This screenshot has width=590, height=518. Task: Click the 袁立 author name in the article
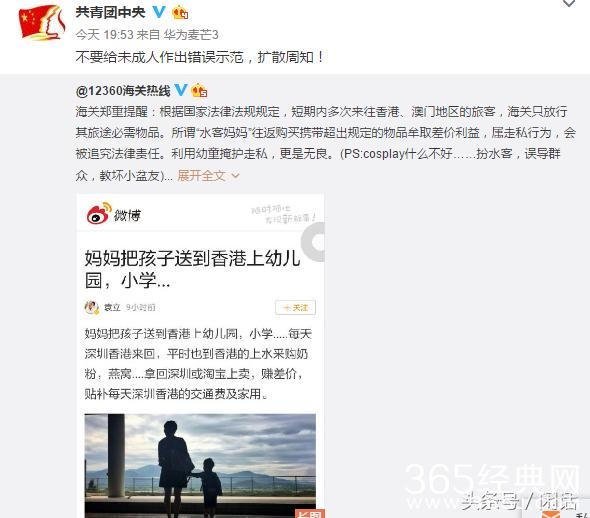pyautogui.click(x=112, y=308)
